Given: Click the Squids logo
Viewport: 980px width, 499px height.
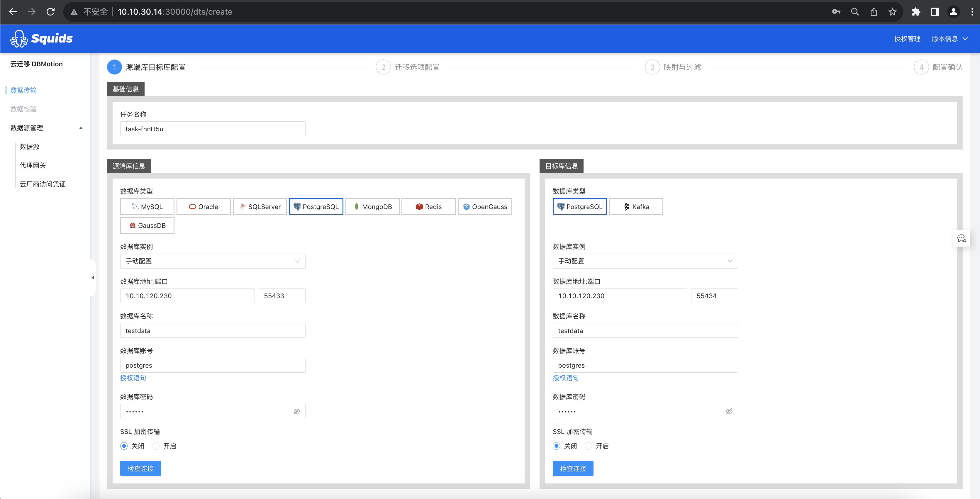Looking at the screenshot, I should tap(41, 38).
